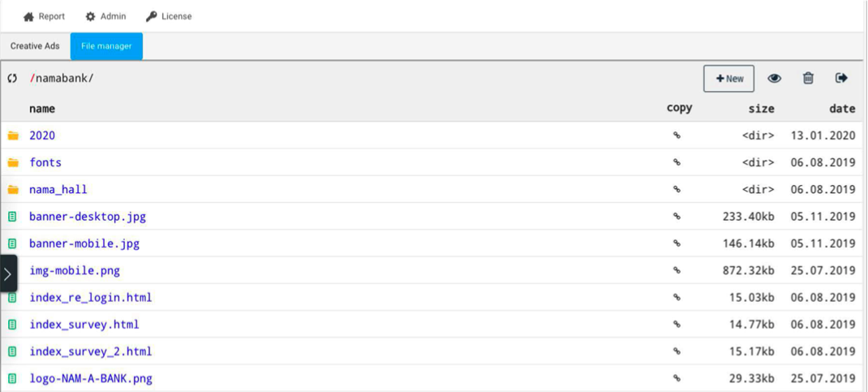The image size is (868, 392).
Task: Open the 2020 directory
Action: point(42,135)
